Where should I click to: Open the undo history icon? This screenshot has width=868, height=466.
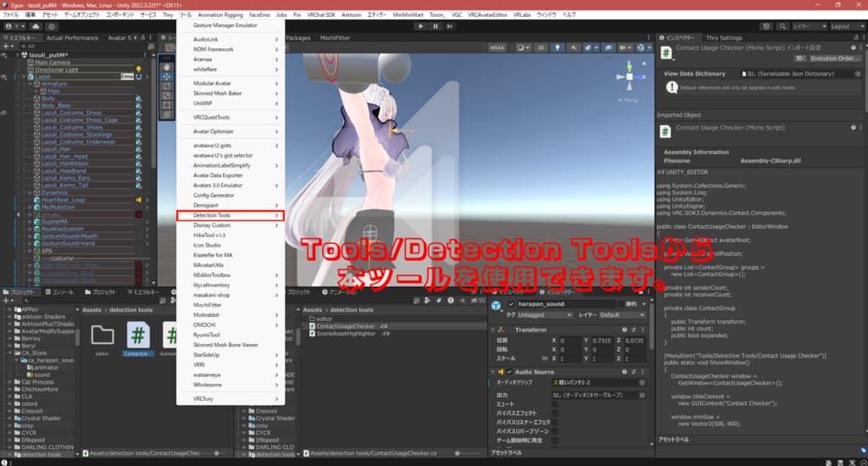click(766, 26)
